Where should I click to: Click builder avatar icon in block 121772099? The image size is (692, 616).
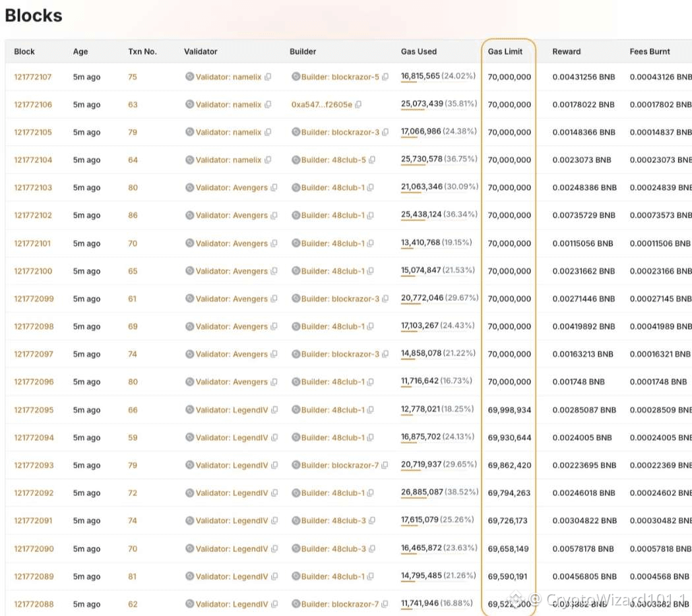point(296,299)
